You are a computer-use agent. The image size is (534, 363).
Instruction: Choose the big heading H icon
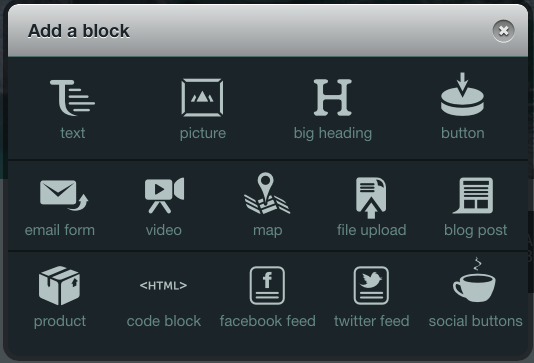(332, 98)
